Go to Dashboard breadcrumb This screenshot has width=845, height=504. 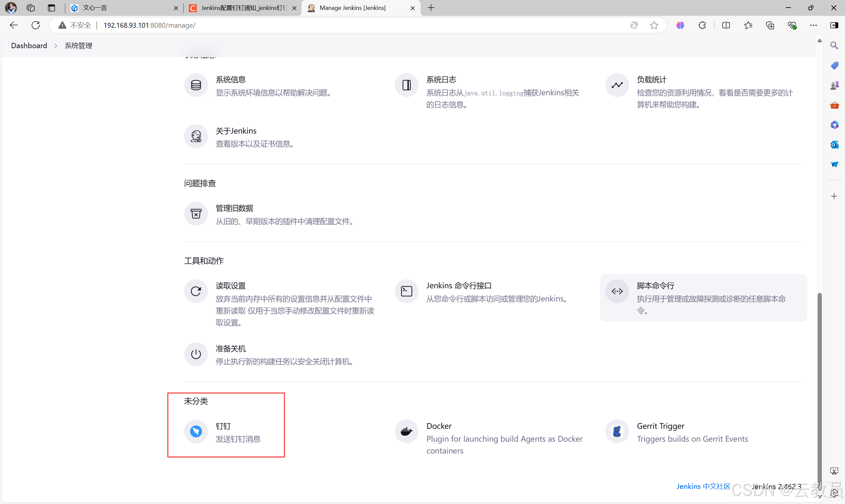click(x=29, y=46)
